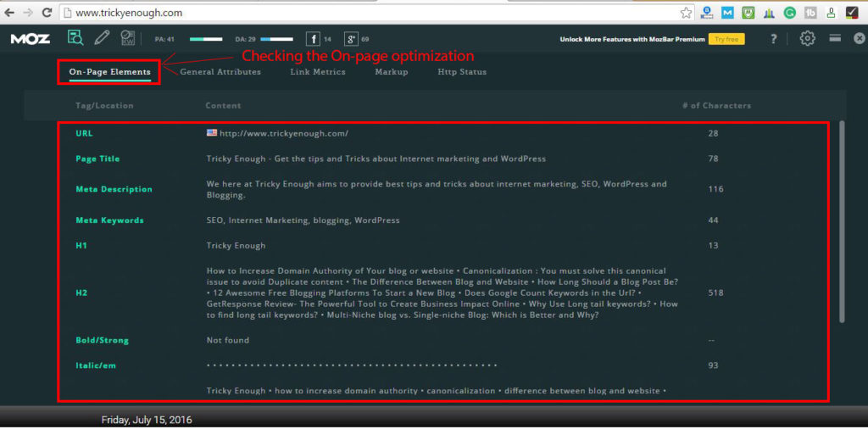Click the Facebook share count icon
The height and width of the screenshot is (446, 868).
[x=313, y=39]
